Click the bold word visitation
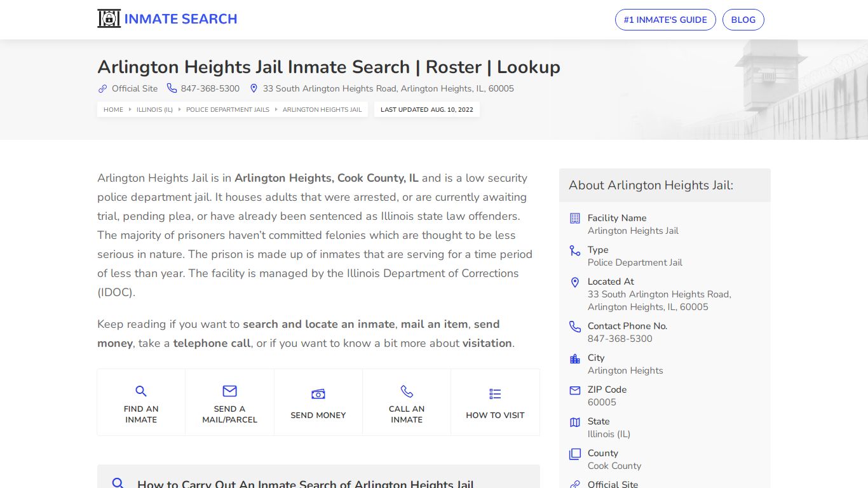Viewport: 868px width, 488px height. pos(487,343)
